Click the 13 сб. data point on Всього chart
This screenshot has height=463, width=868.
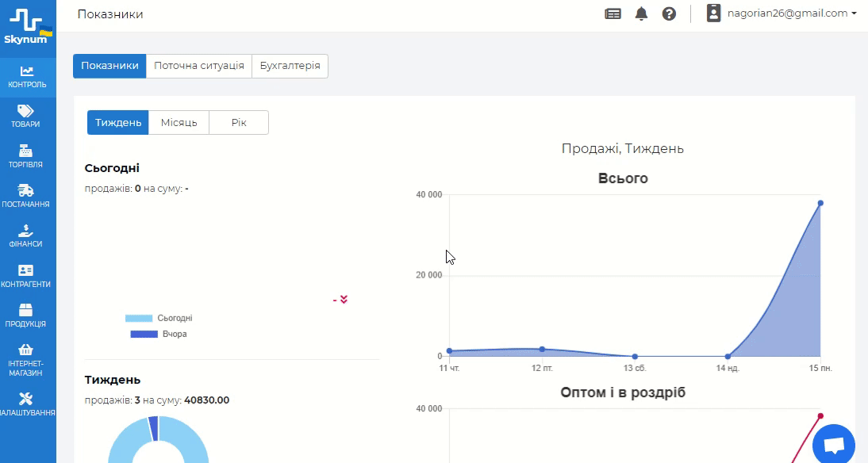[x=635, y=356]
